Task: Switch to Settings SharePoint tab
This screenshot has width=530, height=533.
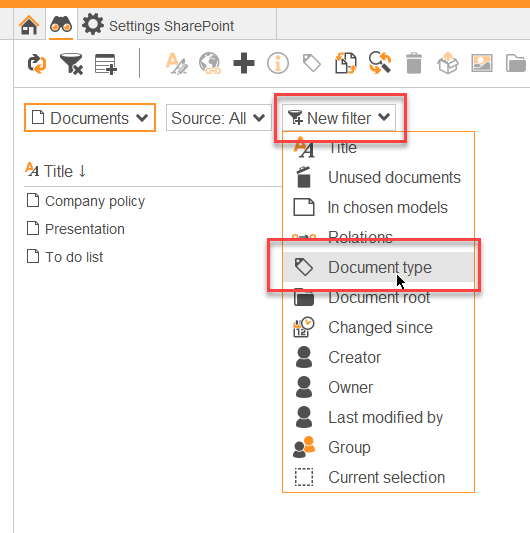Action: 158,25
